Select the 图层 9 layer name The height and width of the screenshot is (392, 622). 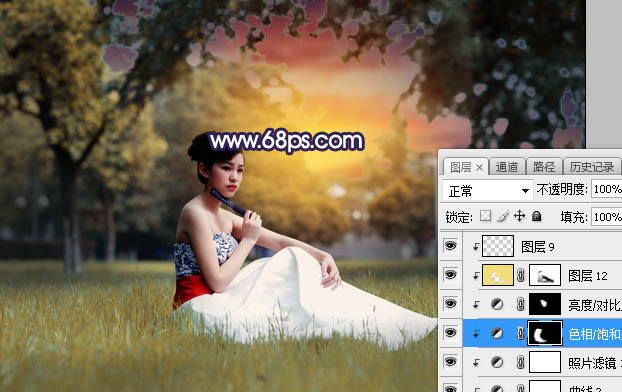pos(538,247)
